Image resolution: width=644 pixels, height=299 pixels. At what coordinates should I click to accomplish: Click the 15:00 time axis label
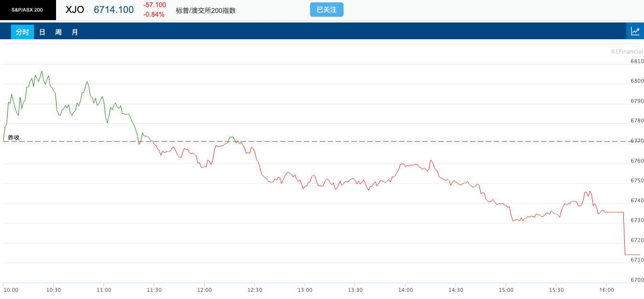click(x=506, y=290)
